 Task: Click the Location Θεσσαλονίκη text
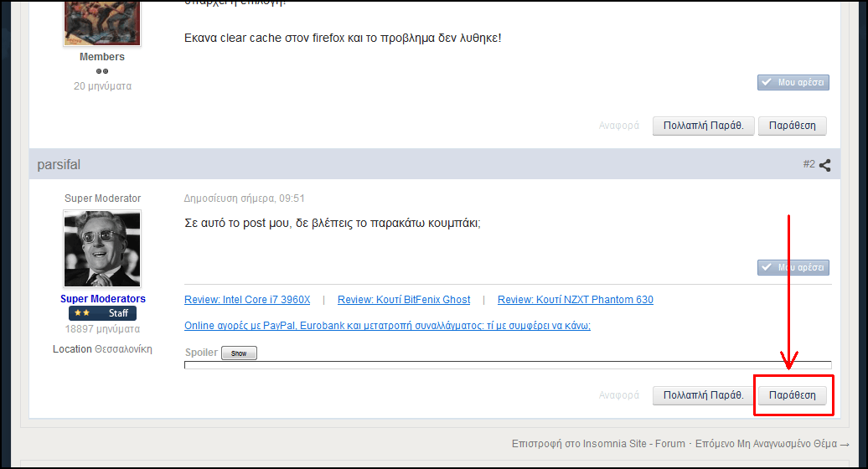[x=102, y=349]
